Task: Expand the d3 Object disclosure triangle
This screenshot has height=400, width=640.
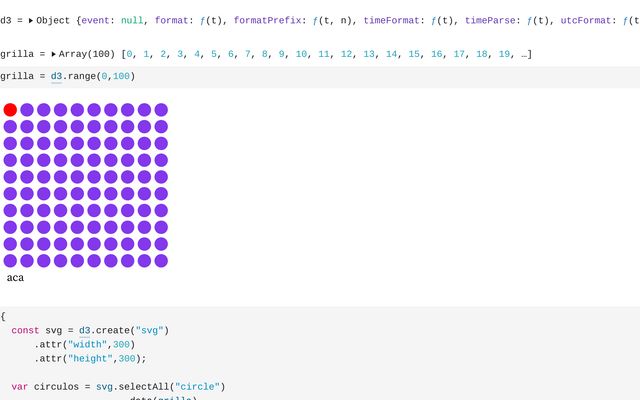Action: point(31,20)
